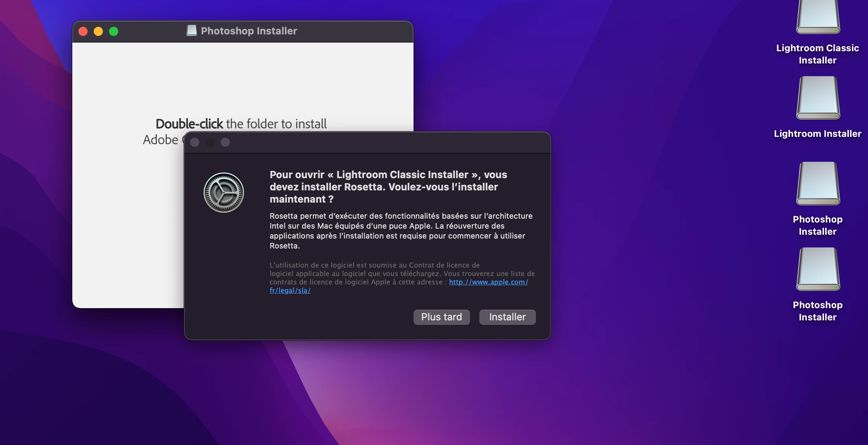Close the Photoshop Installer window with red button
Viewport: 868px width, 445px height.
tap(83, 31)
